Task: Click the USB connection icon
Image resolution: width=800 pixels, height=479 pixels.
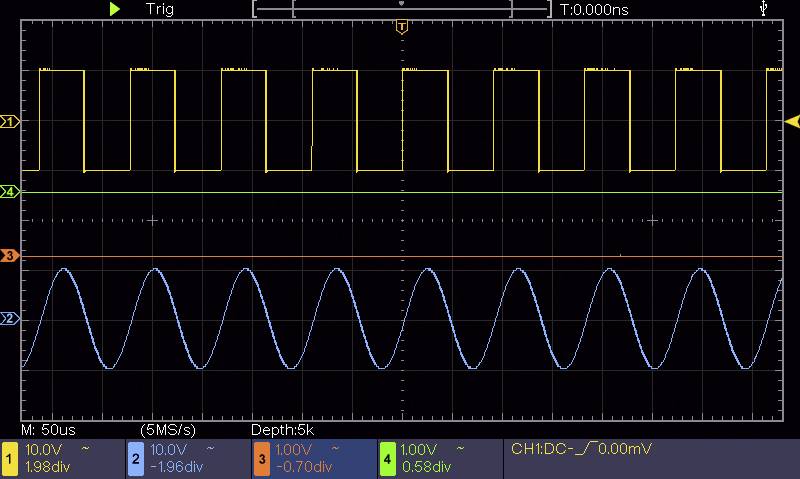Action: click(x=765, y=9)
